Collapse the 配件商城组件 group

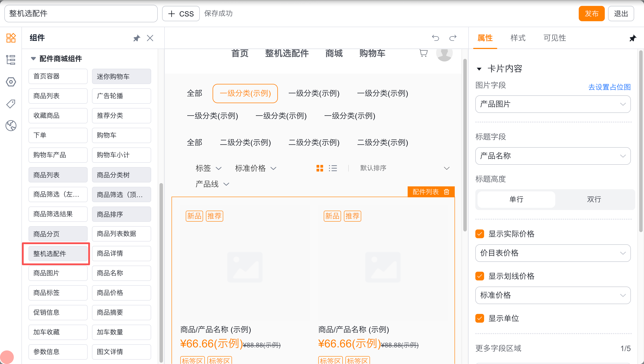pyautogui.click(x=33, y=59)
